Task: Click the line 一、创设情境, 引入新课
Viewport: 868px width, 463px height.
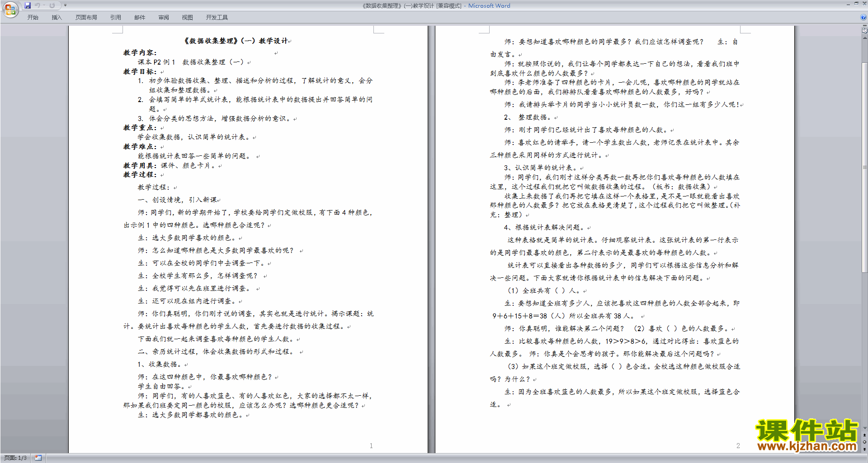Action: (x=177, y=200)
